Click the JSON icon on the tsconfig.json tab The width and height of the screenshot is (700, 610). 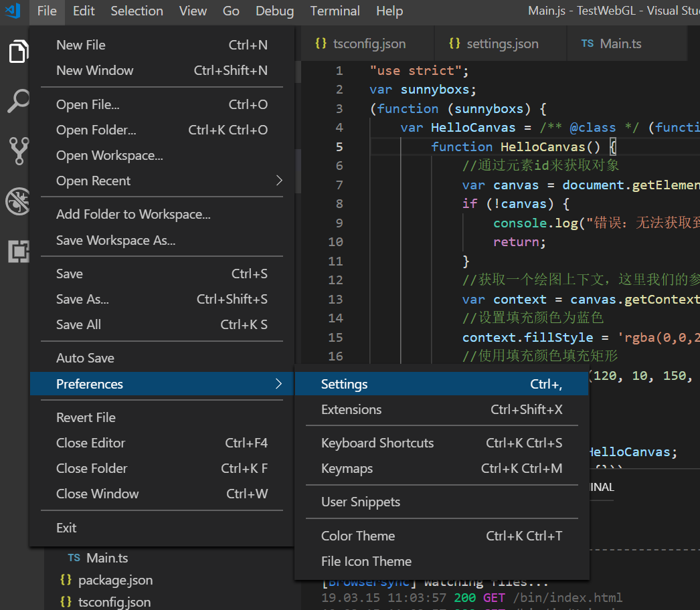pyautogui.click(x=321, y=43)
